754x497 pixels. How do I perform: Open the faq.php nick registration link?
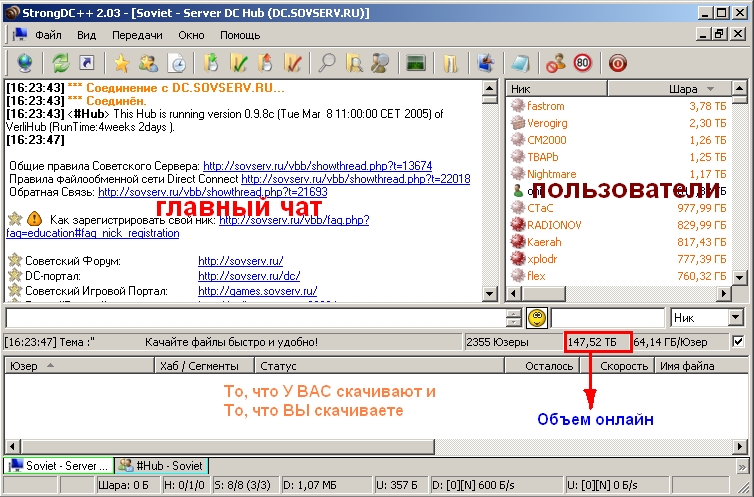pyautogui.click(x=294, y=220)
